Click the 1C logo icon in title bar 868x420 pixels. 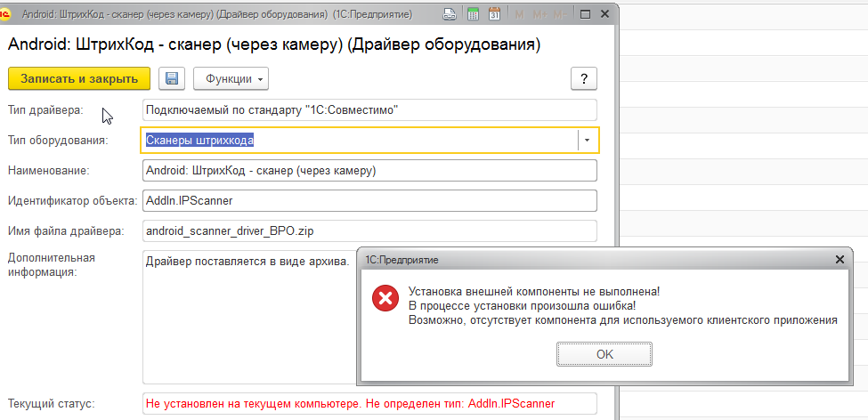pos(6,15)
